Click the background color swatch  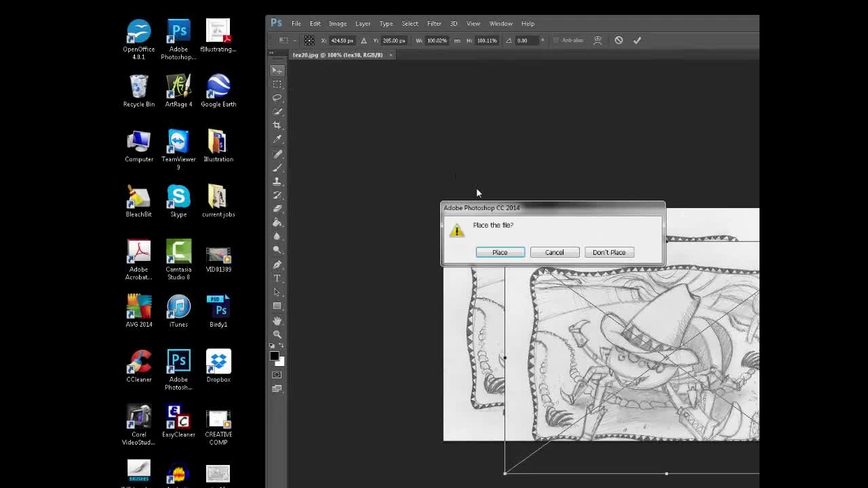281,362
